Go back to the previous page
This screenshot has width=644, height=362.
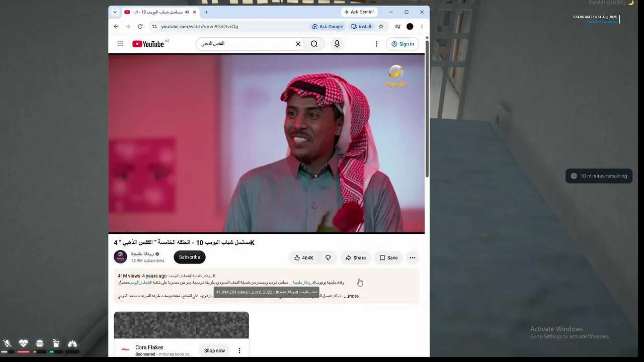click(x=116, y=27)
